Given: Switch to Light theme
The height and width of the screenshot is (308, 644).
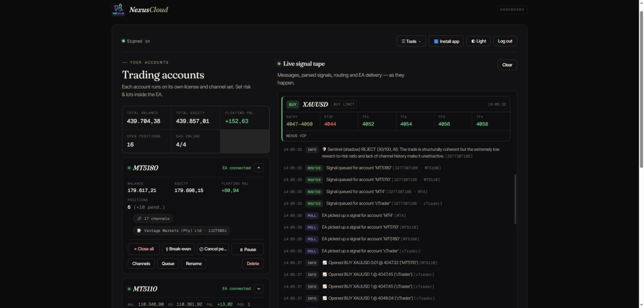Looking at the screenshot, I should pyautogui.click(x=478, y=41).
